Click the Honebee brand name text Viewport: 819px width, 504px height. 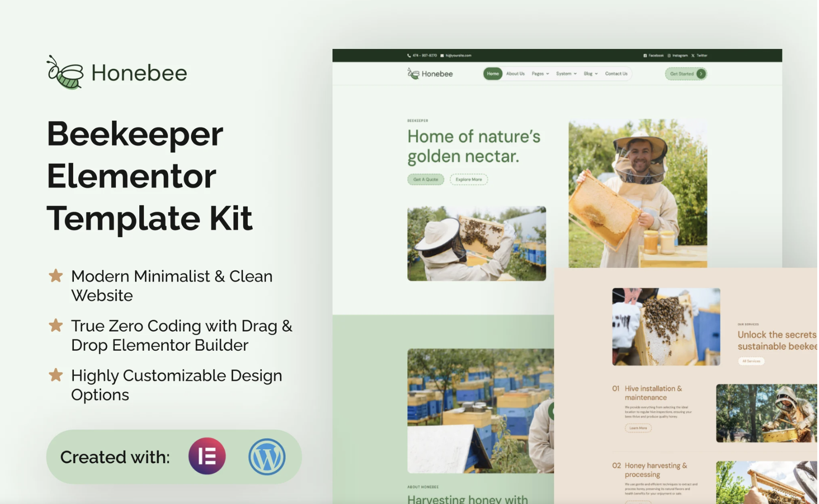(x=139, y=73)
